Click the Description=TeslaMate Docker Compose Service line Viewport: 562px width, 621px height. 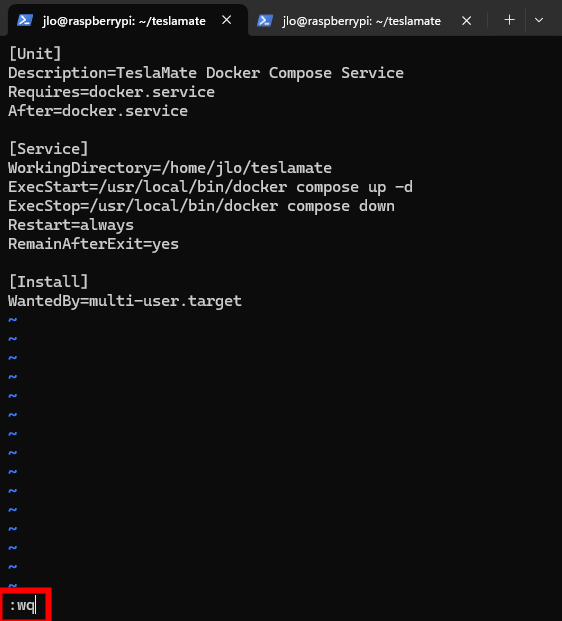click(x=206, y=73)
